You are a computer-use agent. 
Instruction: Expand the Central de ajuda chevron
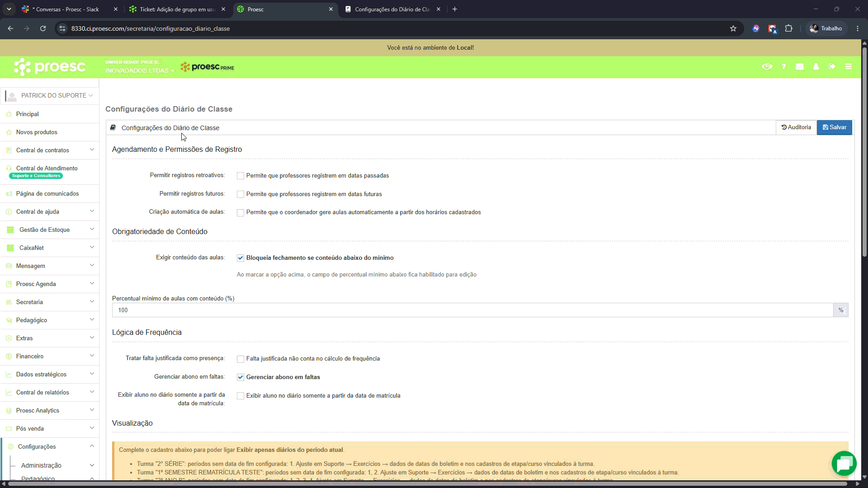tap(92, 211)
